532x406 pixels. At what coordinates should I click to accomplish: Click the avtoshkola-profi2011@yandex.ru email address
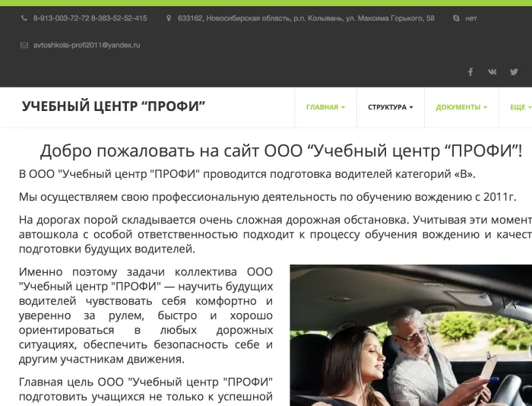[x=87, y=46]
